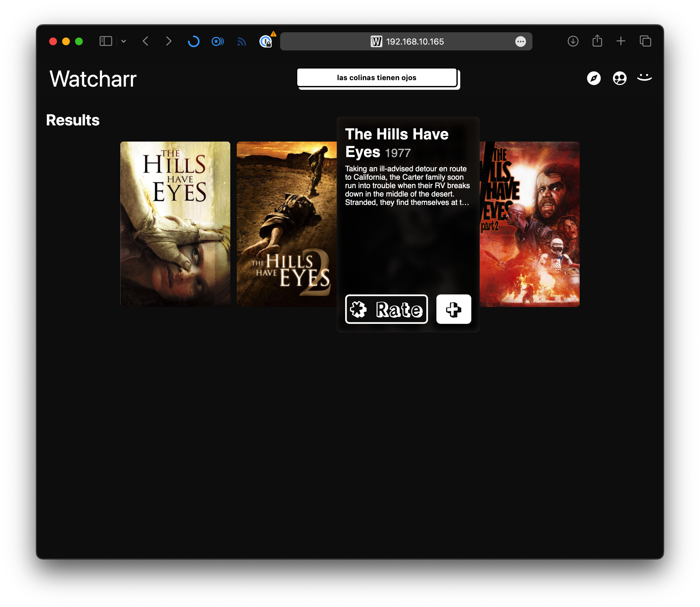The image size is (700, 607).
Task: Open The Hills Have Eyes 2006 poster
Action: [175, 224]
